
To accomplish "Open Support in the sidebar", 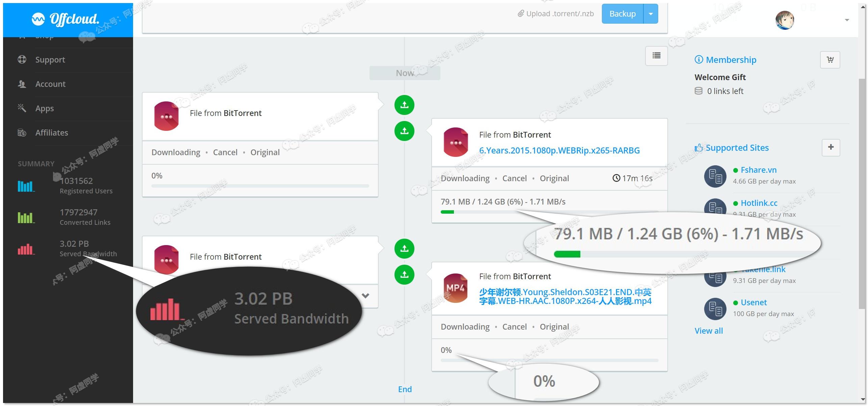I will pos(50,60).
